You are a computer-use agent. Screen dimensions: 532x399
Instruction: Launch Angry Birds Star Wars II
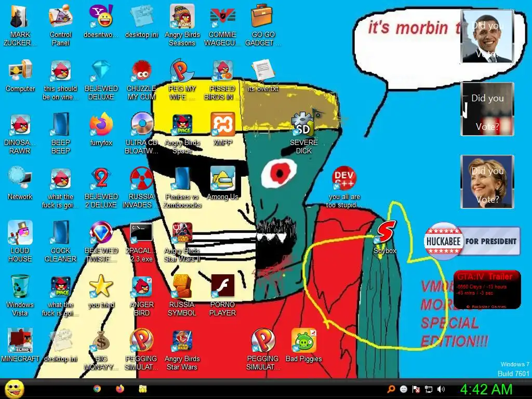182,242
